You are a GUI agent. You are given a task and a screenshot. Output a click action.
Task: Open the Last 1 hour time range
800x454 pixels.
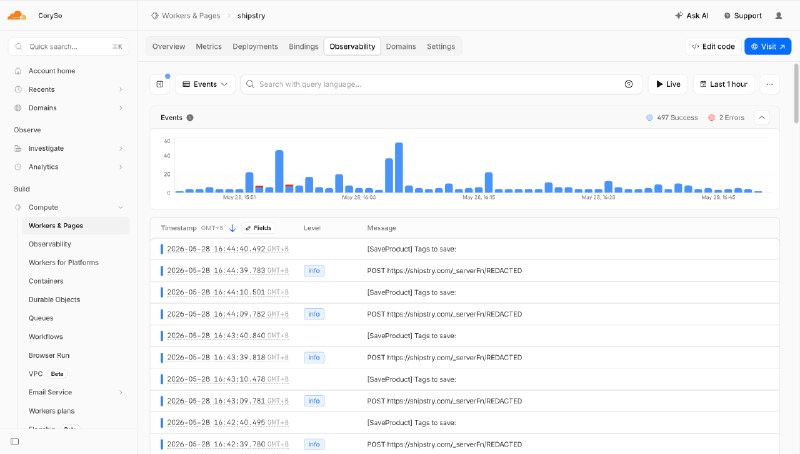[723, 84]
